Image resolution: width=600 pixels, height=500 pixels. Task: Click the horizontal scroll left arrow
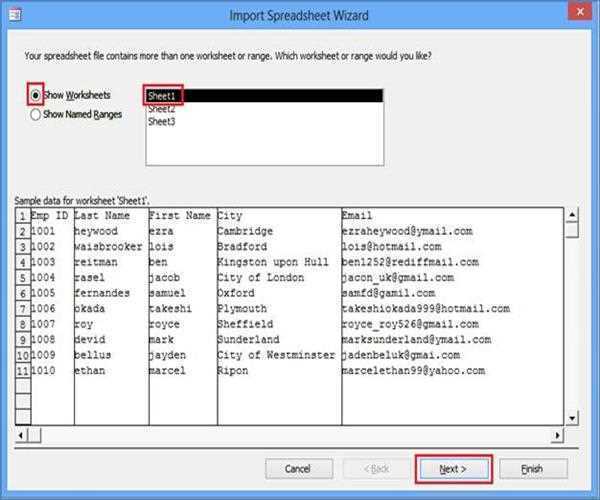click(22, 434)
